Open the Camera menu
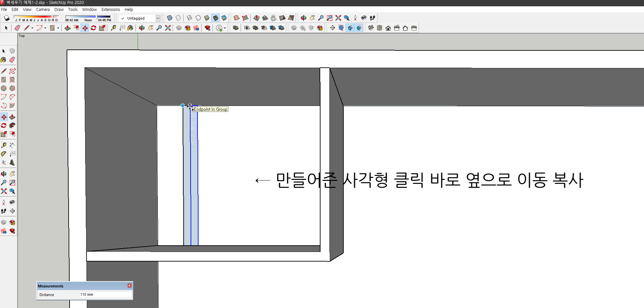 coord(43,9)
